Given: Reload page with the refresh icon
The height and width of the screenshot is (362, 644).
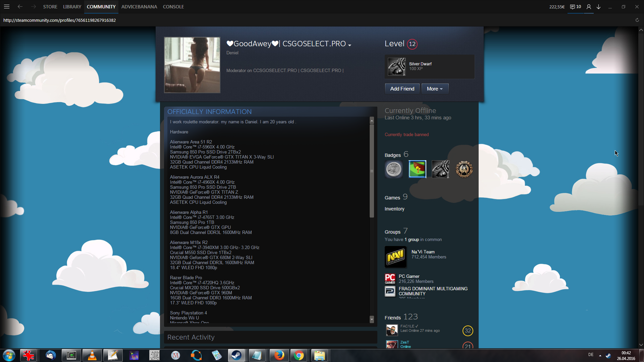Looking at the screenshot, I should 637,20.
